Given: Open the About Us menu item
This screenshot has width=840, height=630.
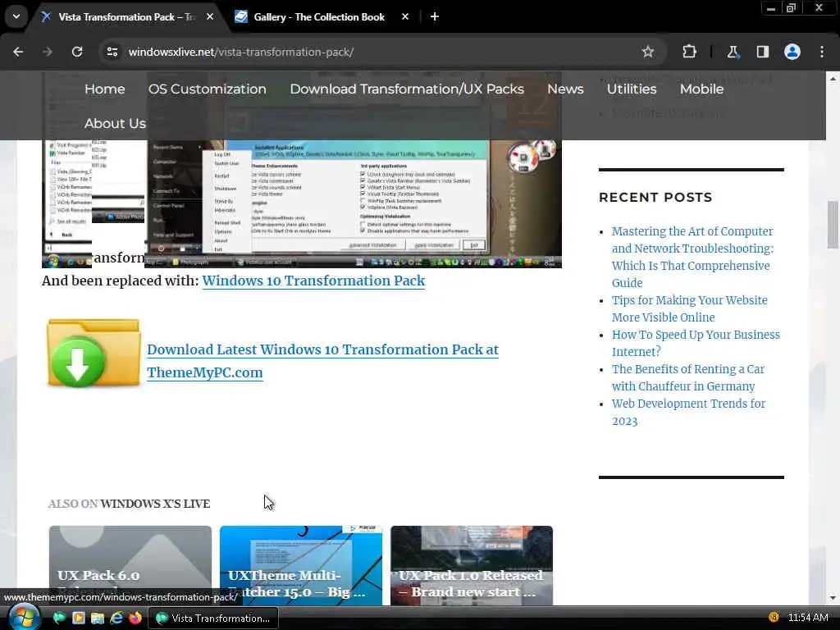Looking at the screenshot, I should point(115,123).
